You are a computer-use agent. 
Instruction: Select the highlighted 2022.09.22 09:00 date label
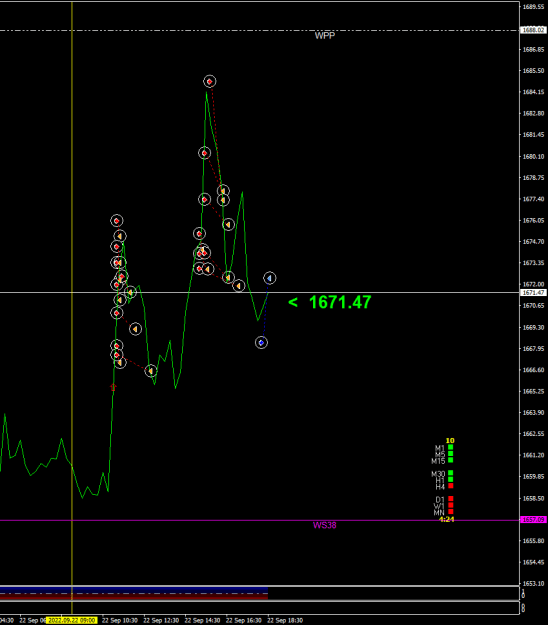(71, 620)
